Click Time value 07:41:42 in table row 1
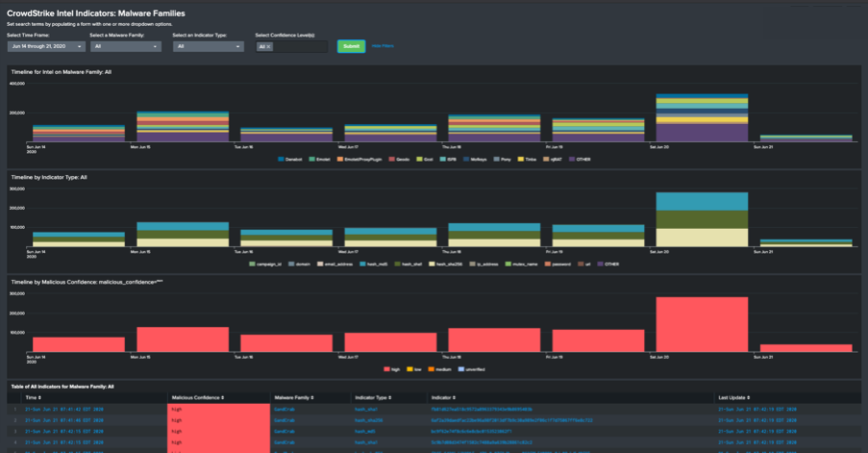 click(x=64, y=410)
